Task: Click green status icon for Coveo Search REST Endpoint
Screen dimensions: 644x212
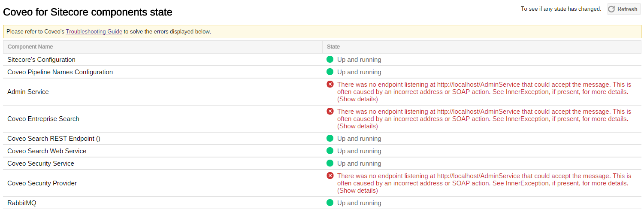Action: [330, 138]
